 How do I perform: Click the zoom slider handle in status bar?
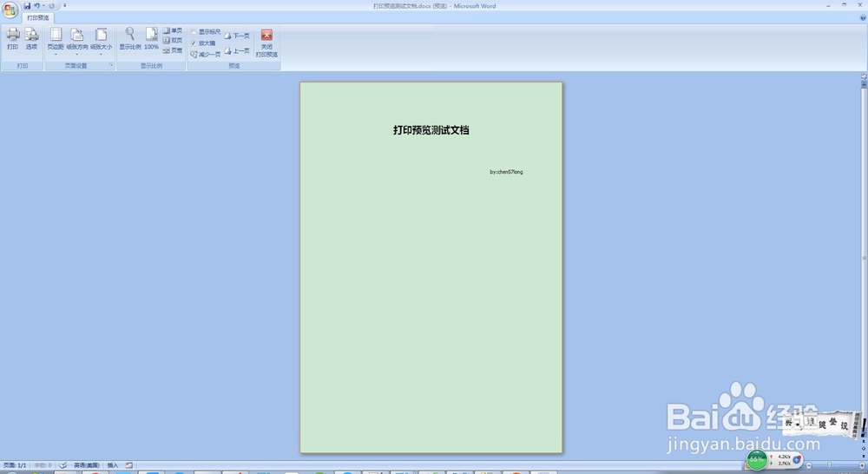coord(829,465)
